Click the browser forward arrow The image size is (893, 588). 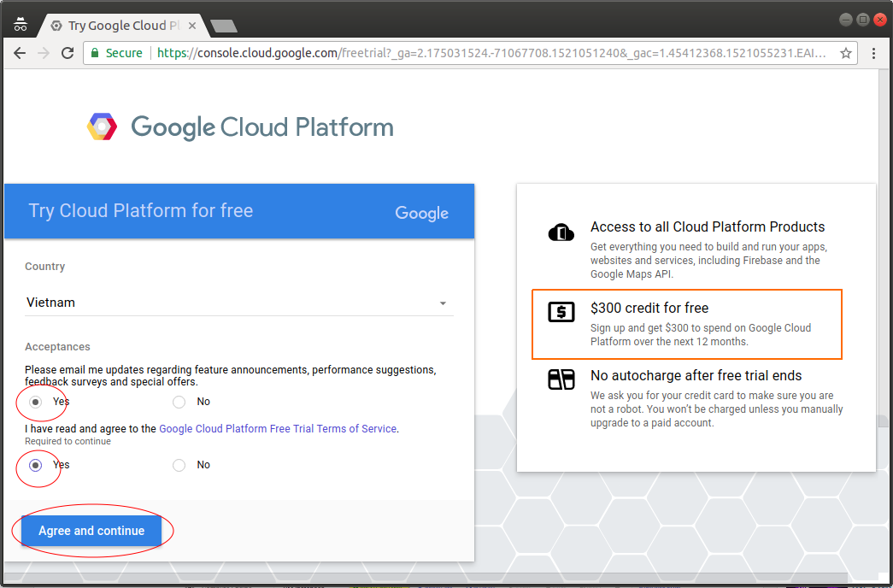point(44,53)
